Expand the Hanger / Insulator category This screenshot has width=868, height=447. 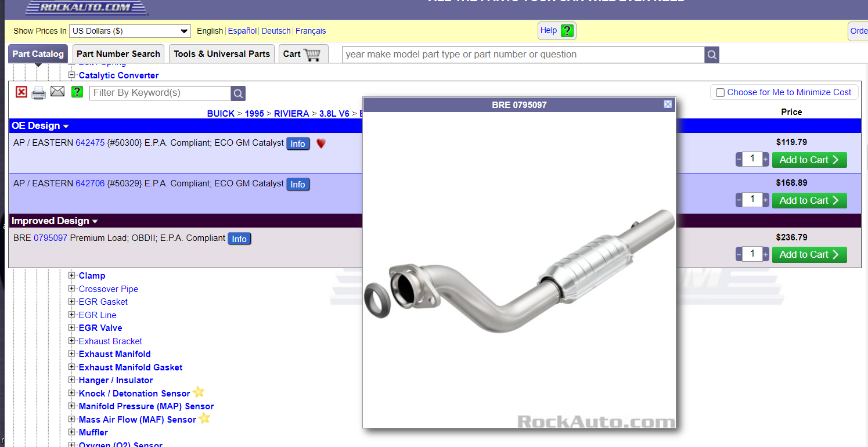pyautogui.click(x=72, y=380)
